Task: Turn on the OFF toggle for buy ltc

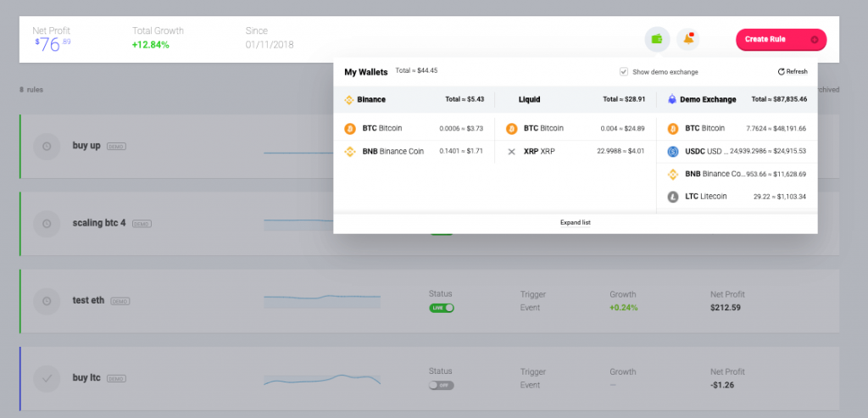Action: pyautogui.click(x=441, y=385)
